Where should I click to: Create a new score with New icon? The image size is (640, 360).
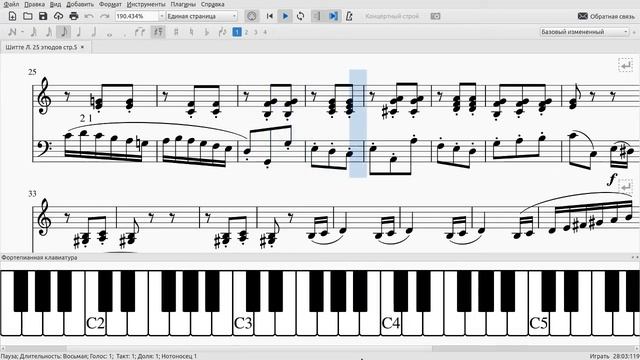point(12,16)
